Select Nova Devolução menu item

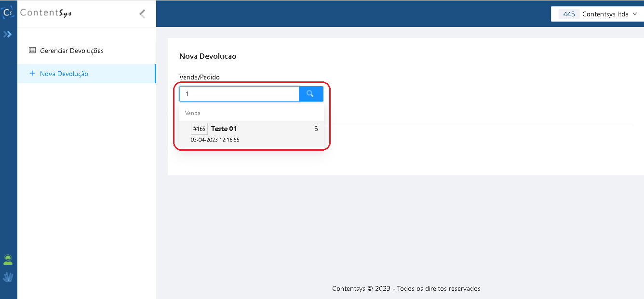pos(64,74)
